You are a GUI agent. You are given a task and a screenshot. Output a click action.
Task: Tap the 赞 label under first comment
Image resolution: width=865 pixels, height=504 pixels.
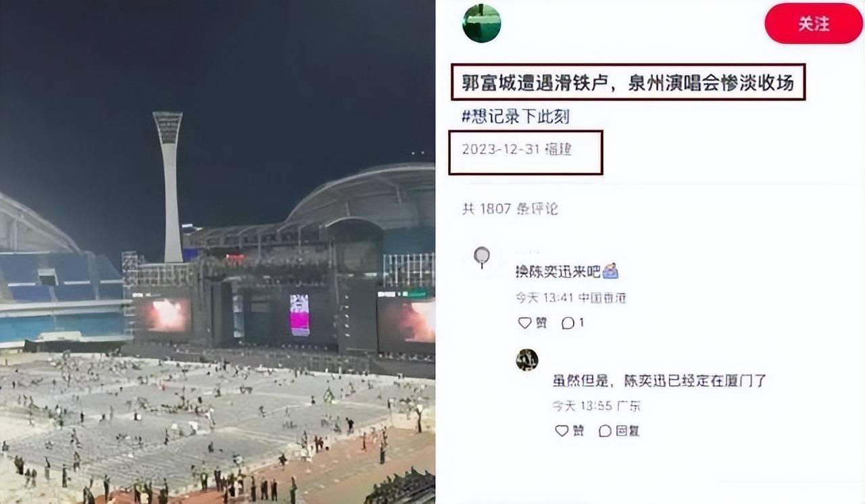541,323
